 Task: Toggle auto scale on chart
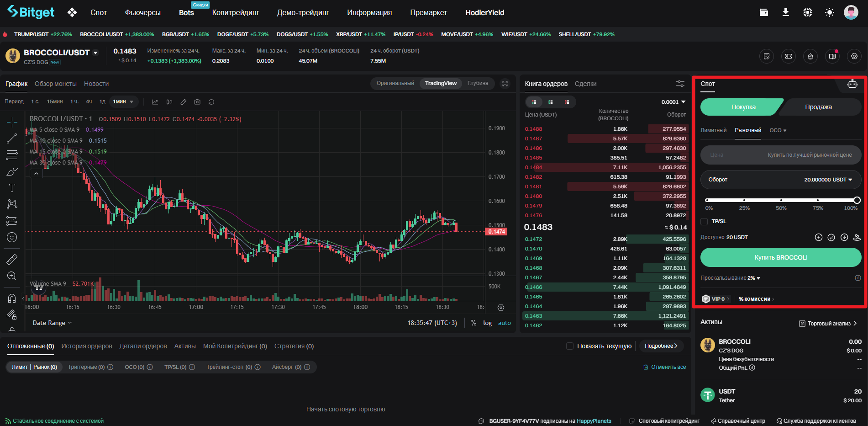tap(505, 323)
